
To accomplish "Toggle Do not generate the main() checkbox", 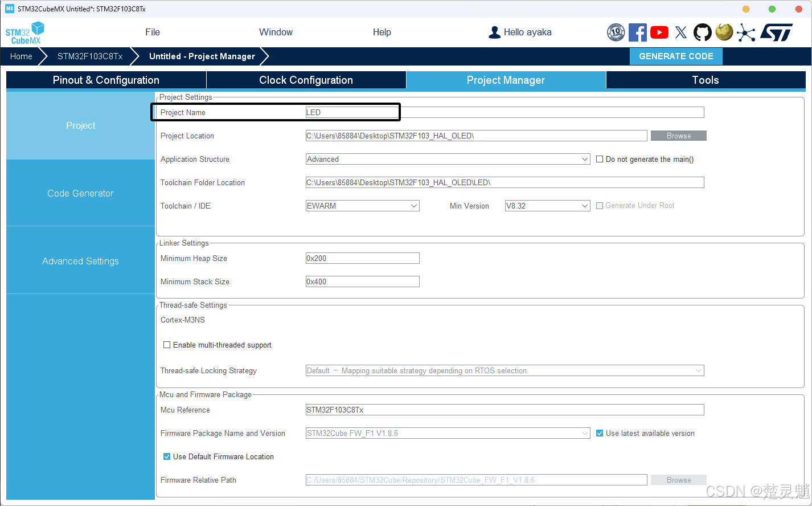I will (600, 159).
